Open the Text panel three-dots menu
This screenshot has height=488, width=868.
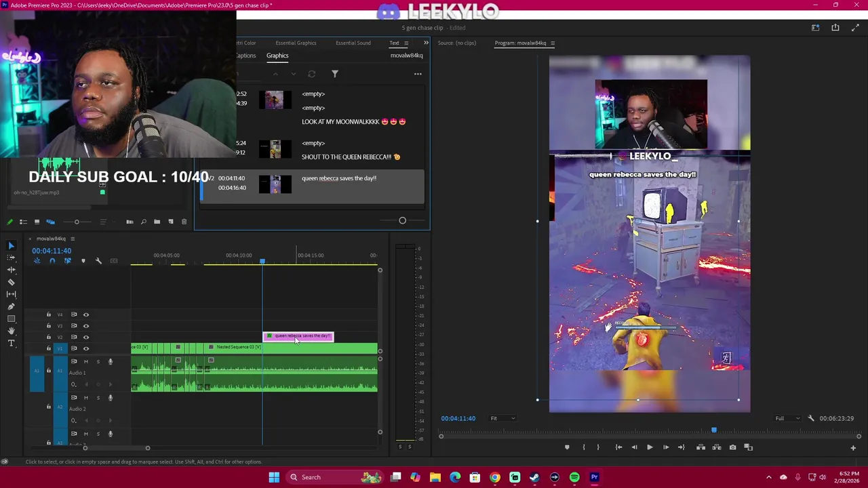point(418,74)
